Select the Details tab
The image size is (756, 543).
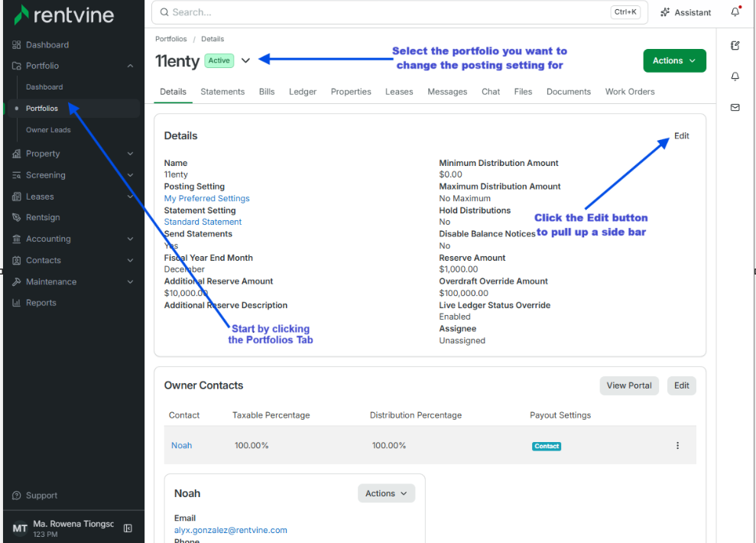(x=173, y=92)
